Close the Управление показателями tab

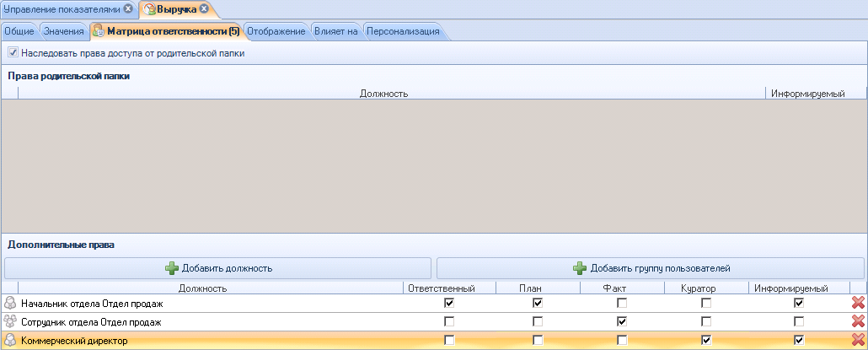pos(128,8)
